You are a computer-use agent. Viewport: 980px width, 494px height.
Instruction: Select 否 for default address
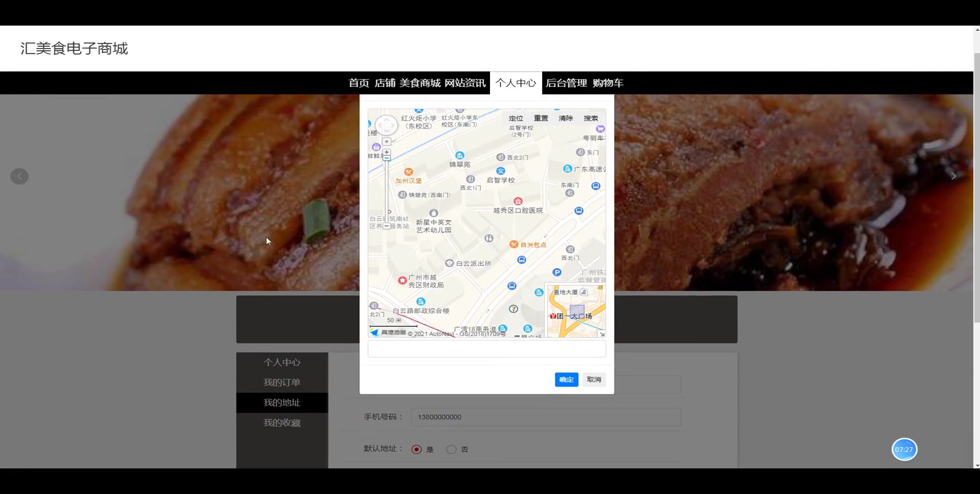451,450
